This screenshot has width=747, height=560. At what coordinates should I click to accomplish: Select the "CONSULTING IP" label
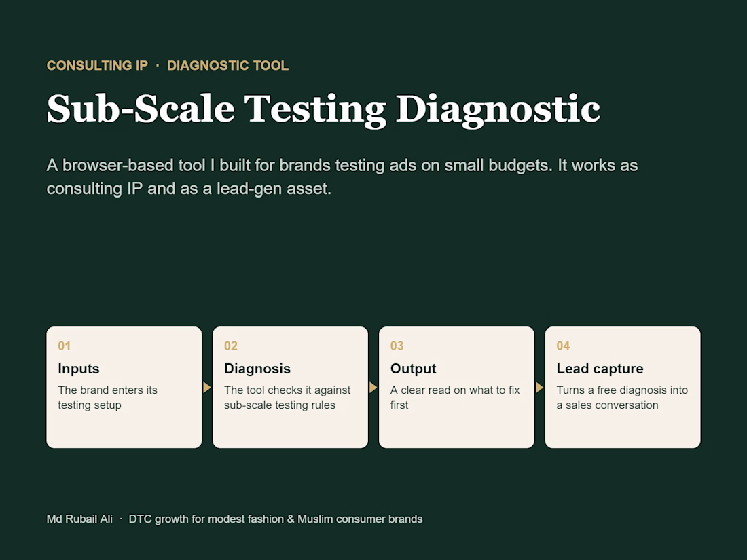pyautogui.click(x=97, y=66)
